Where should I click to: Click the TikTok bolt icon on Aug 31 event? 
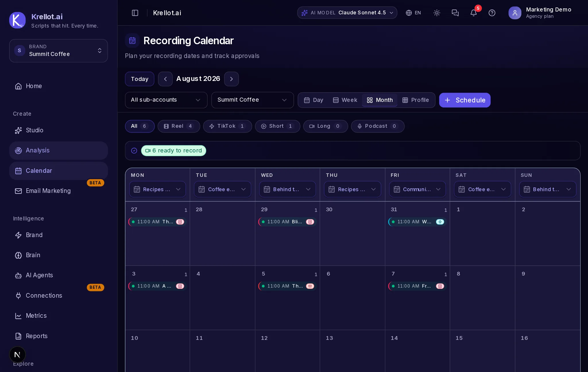tap(440, 222)
